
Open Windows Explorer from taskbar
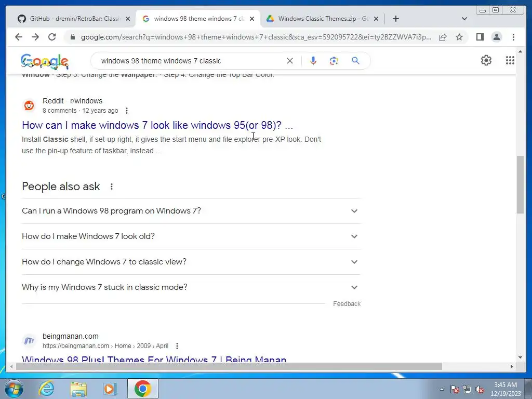[x=78, y=389]
